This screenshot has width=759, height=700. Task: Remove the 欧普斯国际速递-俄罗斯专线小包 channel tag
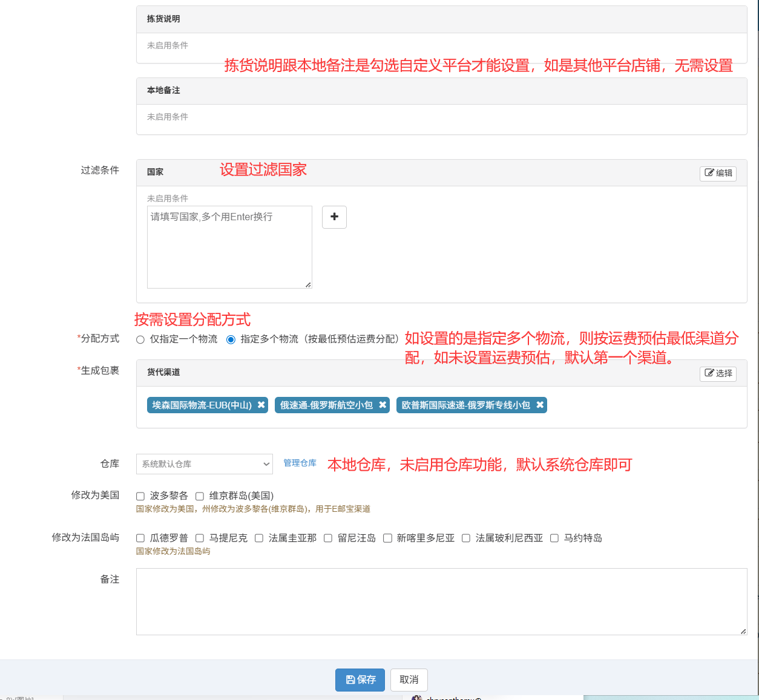(x=540, y=405)
